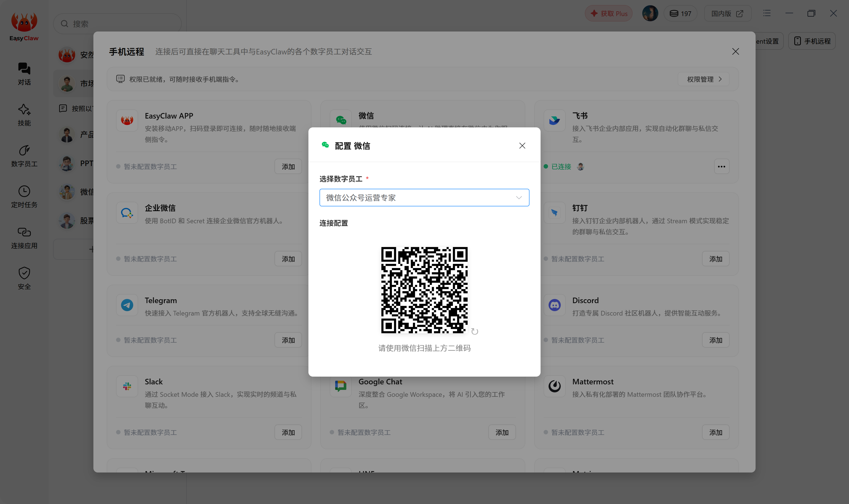Viewport: 849px width, 504px height.
Task: Click 获取 Plus upgrade button
Action: pyautogui.click(x=609, y=14)
